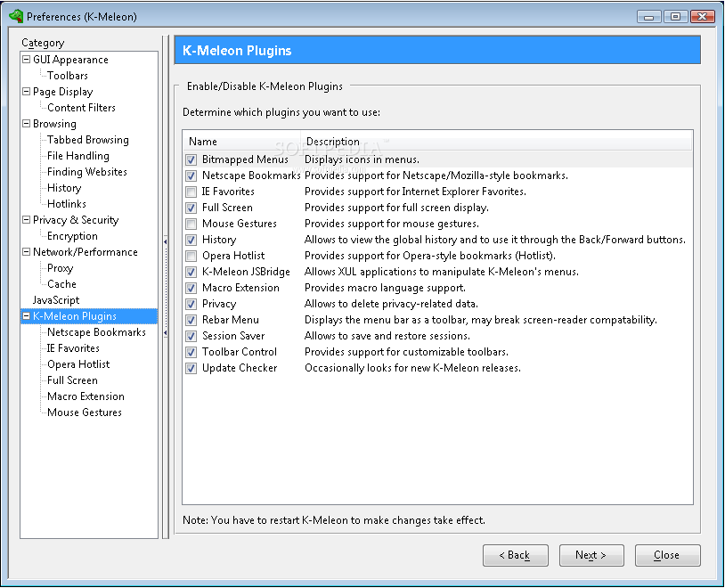This screenshot has height=588, width=725.
Task: Toggle the K-Meleon JSBridge checkbox
Action: coord(191,272)
